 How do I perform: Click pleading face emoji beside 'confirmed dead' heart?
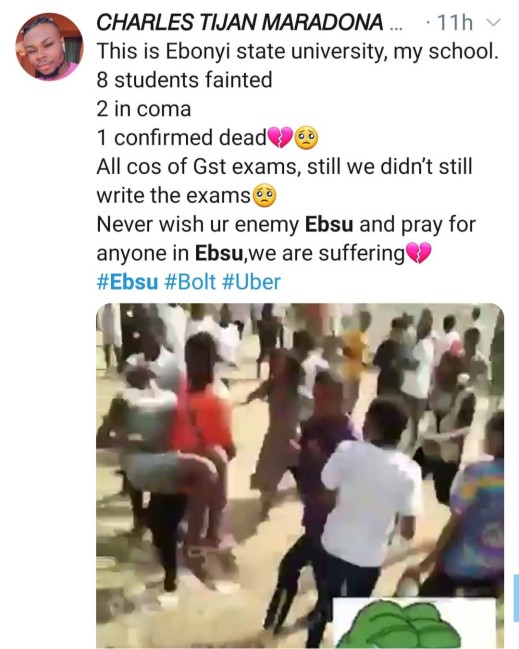pyautogui.click(x=306, y=138)
